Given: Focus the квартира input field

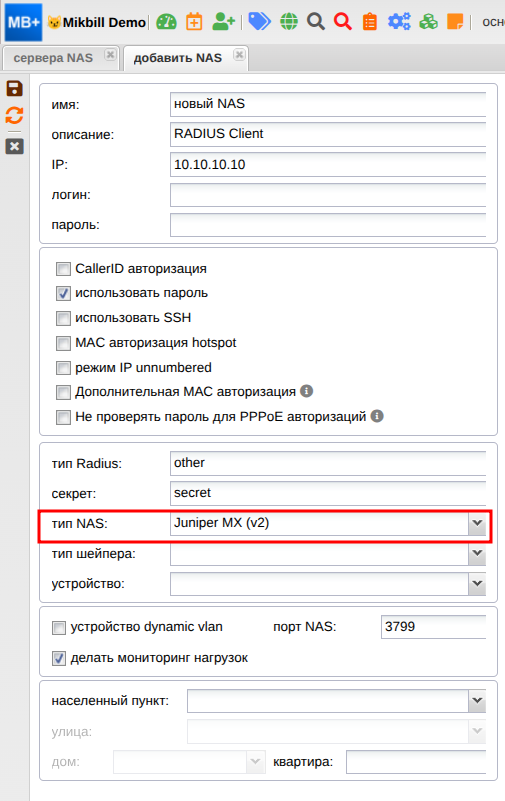Looking at the screenshot, I should 416,762.
